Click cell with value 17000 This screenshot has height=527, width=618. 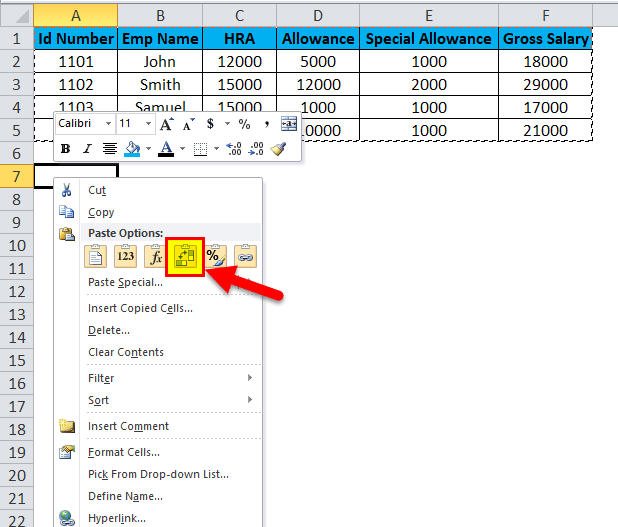(x=545, y=107)
